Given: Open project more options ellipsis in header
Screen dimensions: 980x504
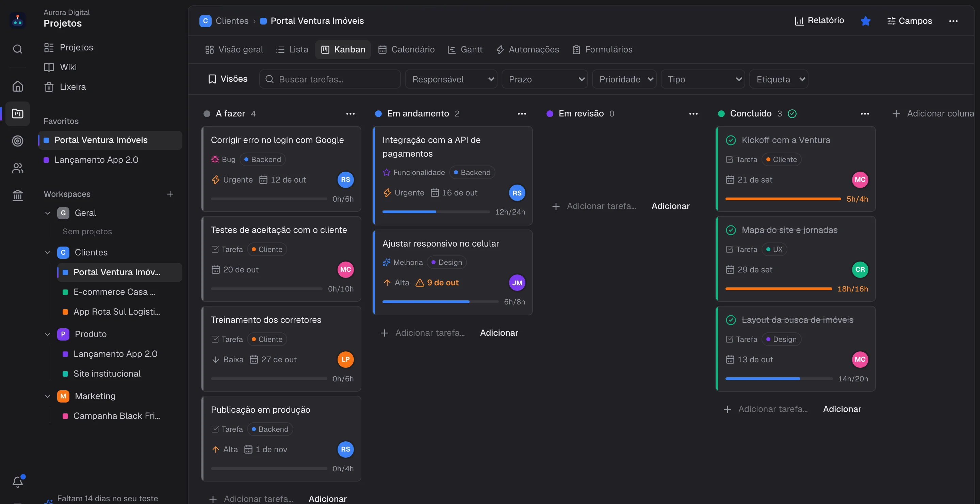Looking at the screenshot, I should pos(953,21).
